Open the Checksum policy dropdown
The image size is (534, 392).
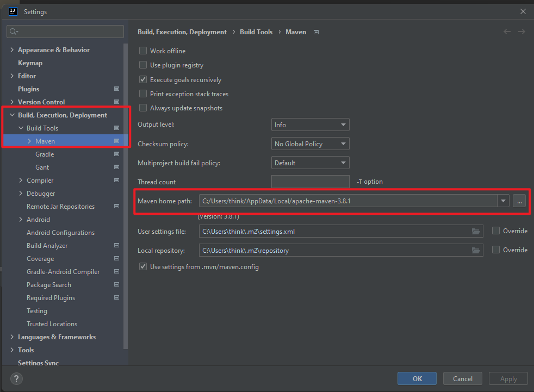(x=311, y=144)
